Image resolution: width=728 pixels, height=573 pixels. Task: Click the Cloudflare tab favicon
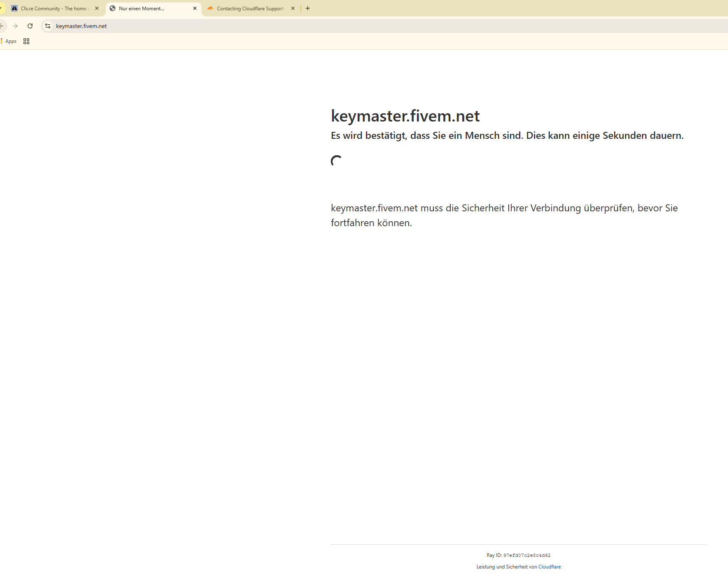click(211, 8)
